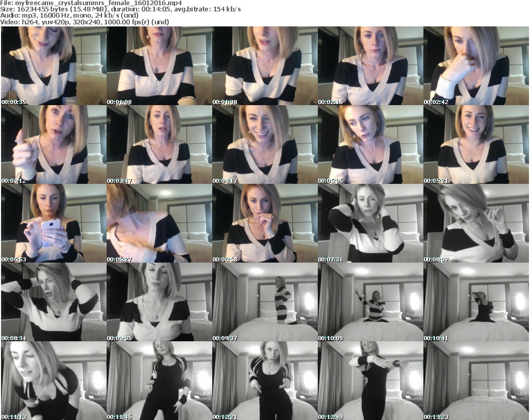
Task: Open the frame timestamped 00:08:02
Action: tap(476, 224)
